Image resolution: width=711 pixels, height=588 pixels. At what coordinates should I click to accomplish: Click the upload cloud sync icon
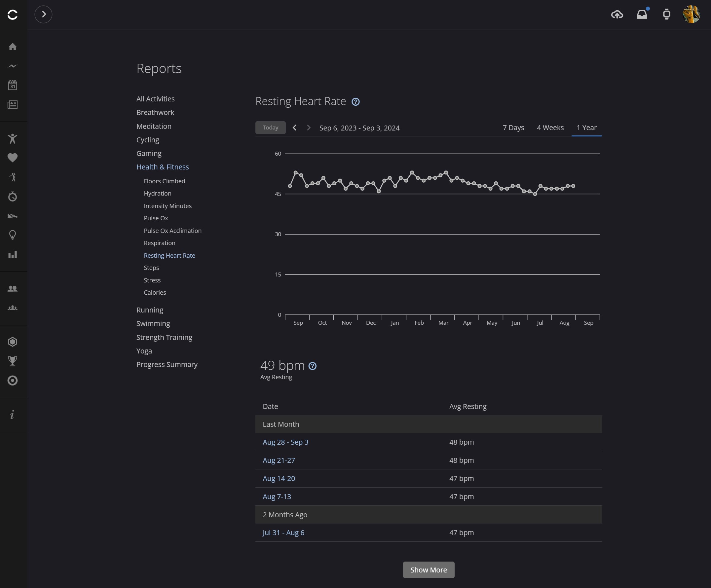coord(617,14)
